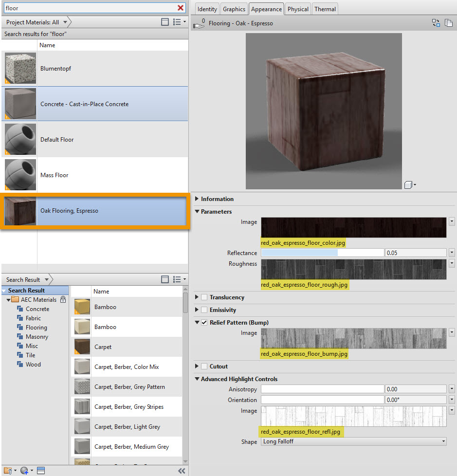Enable the Translucency checkbox

(204, 297)
